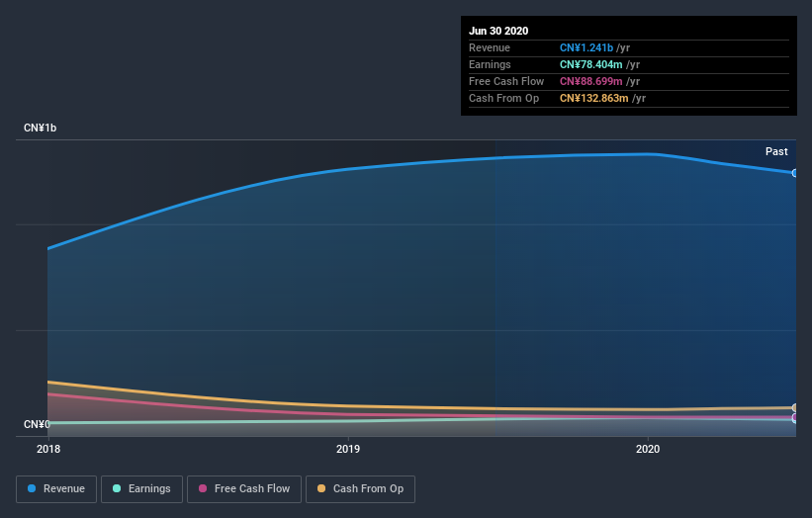Select the Free Cash Flow end data point
812x518 pixels.
click(795, 417)
